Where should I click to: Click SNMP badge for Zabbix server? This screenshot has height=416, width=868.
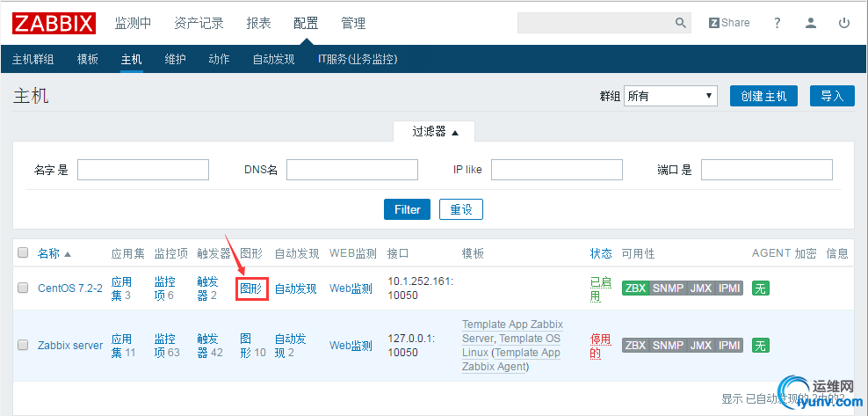(668, 345)
